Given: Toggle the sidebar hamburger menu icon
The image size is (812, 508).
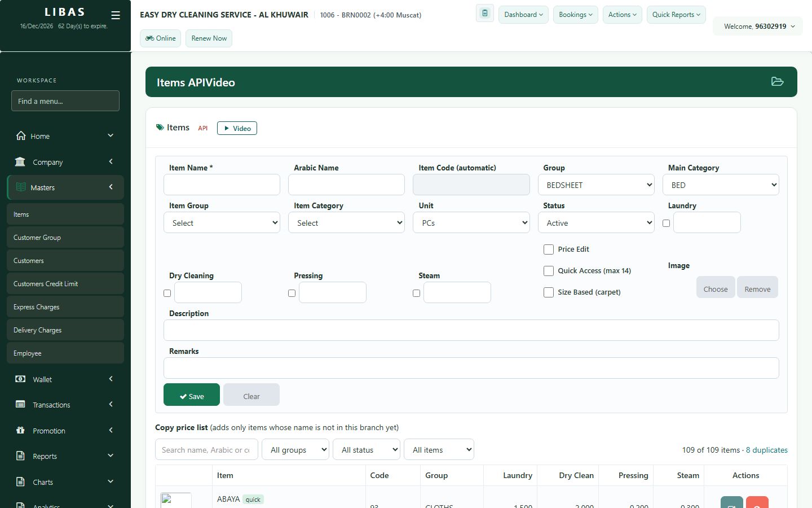Looking at the screenshot, I should (116, 15).
